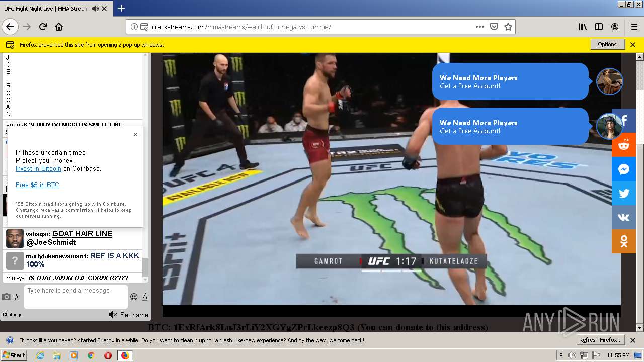
Task: Share on Twitter
Action: pyautogui.click(x=624, y=194)
